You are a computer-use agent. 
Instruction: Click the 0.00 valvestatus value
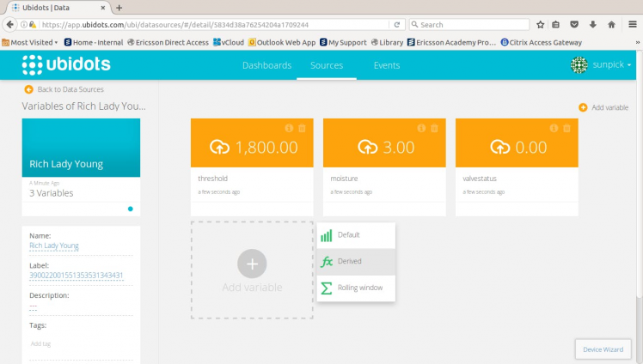(530, 148)
